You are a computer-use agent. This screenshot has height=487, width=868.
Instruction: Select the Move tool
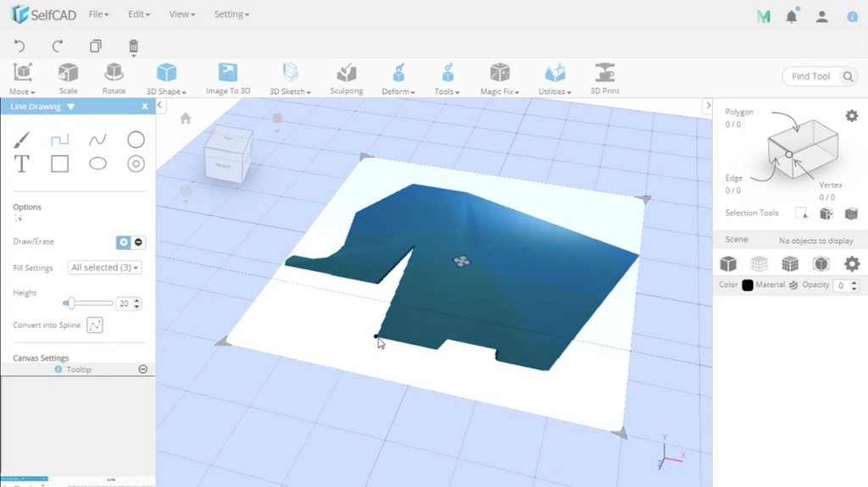click(x=22, y=79)
